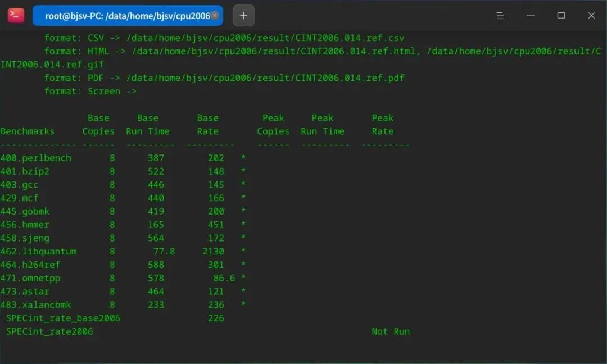Click the 471.omnetpp benchmark name
The image size is (607, 364).
point(30,278)
